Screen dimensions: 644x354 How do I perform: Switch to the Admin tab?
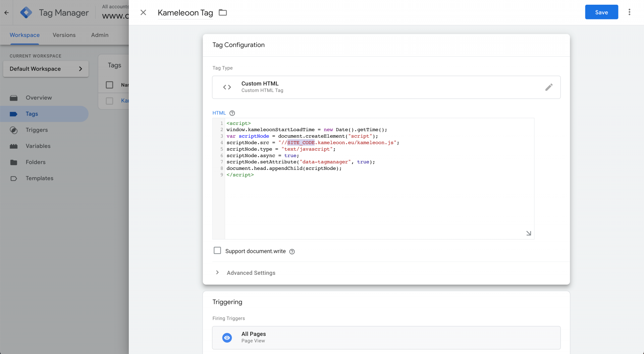100,35
